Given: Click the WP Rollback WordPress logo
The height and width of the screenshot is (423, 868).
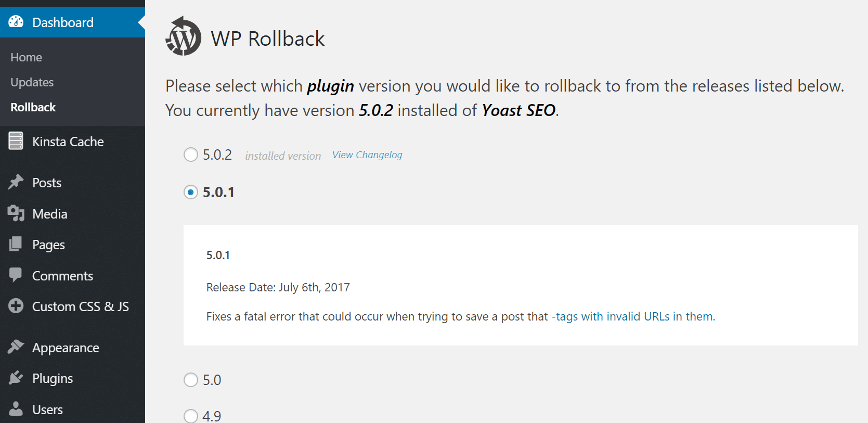Looking at the screenshot, I should 183,36.
